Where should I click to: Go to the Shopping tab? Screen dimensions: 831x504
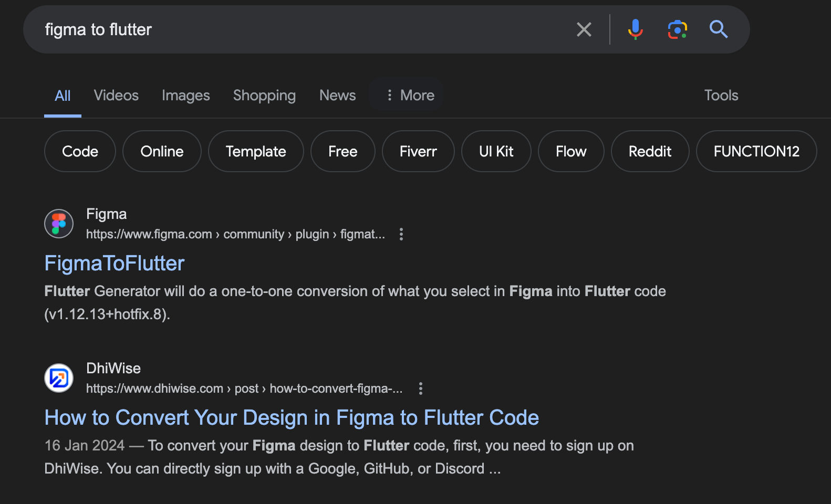(x=264, y=95)
